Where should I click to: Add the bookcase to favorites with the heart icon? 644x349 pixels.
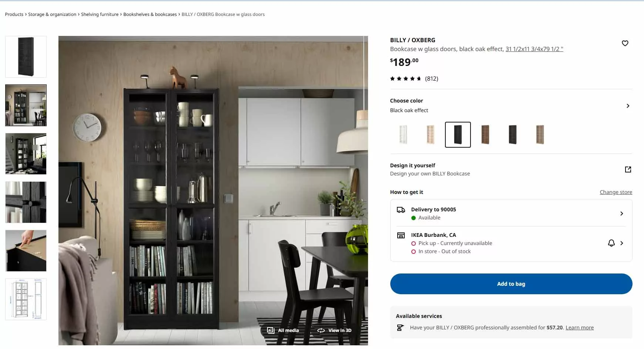click(x=625, y=43)
